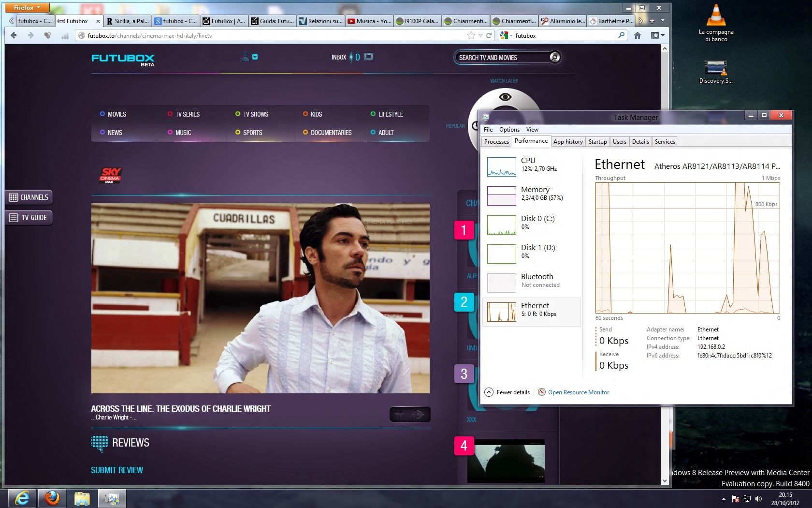Screen dimensions: 812x508
Task: Select Disk 0 (C:) performance item
Action: (532, 224)
